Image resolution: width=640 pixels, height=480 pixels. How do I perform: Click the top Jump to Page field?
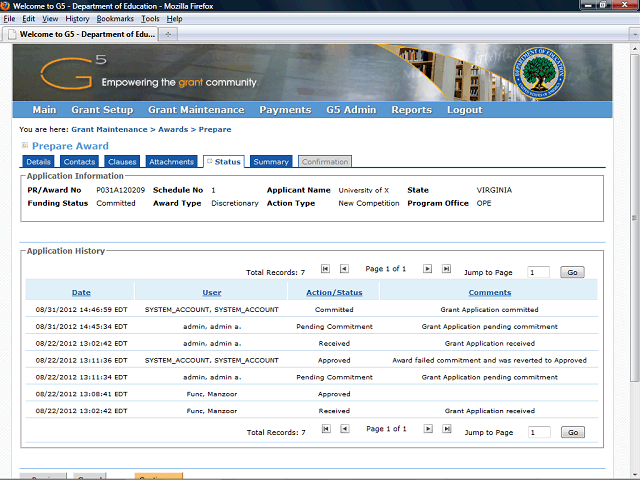click(538, 272)
